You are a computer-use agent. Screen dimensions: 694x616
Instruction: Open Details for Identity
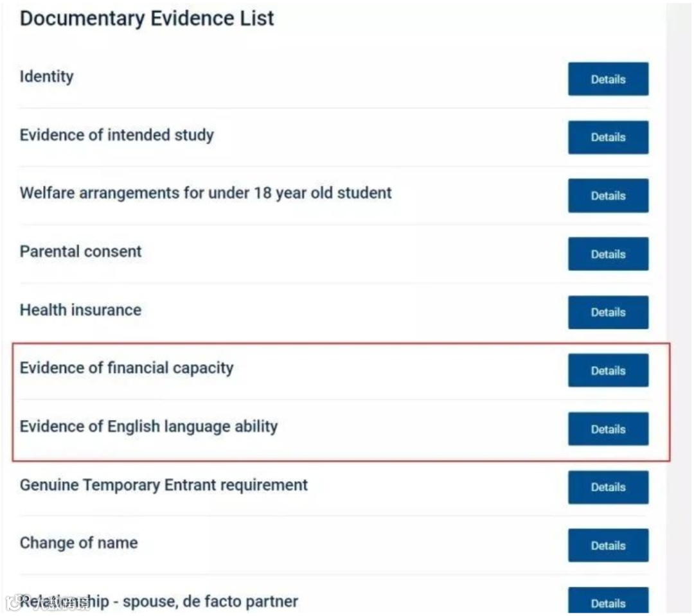tap(608, 79)
